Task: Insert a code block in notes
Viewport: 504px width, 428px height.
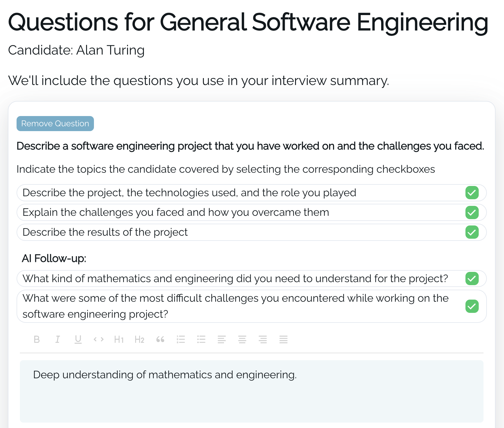Action: click(98, 339)
